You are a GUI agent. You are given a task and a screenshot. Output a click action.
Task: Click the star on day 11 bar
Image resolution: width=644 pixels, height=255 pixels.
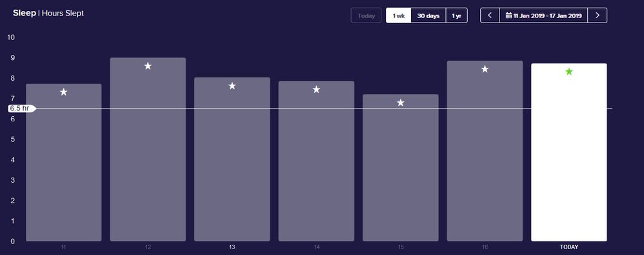(64, 92)
